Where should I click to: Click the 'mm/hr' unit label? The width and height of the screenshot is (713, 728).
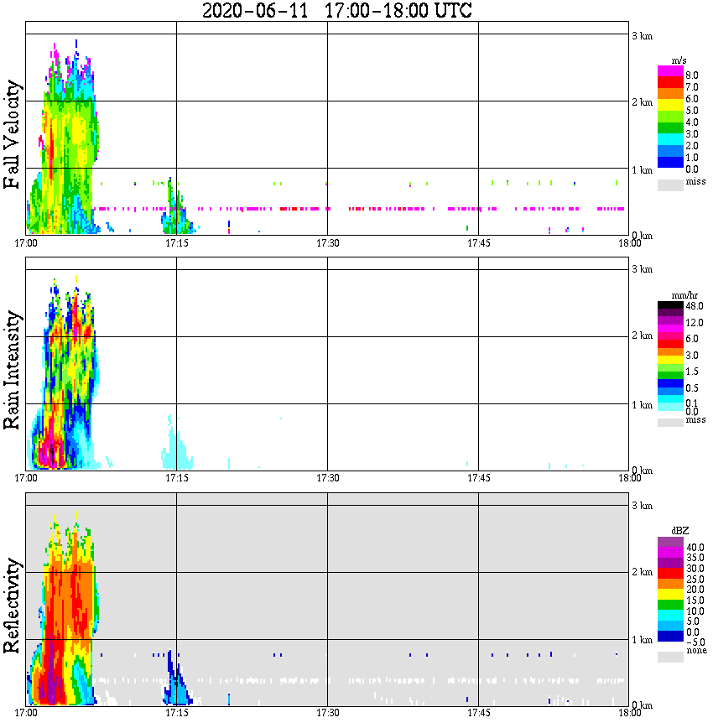click(x=684, y=295)
